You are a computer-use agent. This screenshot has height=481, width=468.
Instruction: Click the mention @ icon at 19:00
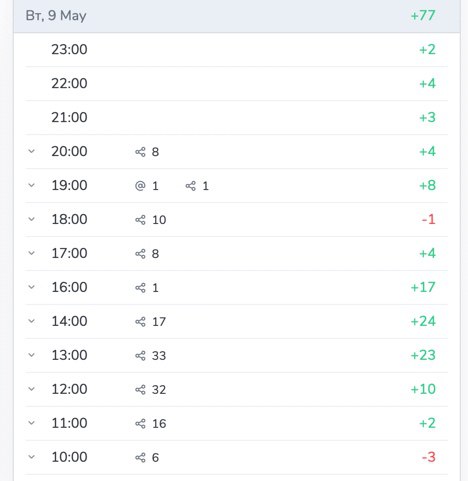(x=140, y=186)
